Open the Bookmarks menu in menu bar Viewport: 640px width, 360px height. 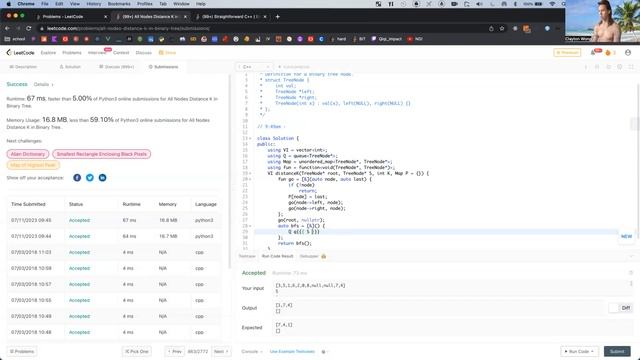click(119, 4)
